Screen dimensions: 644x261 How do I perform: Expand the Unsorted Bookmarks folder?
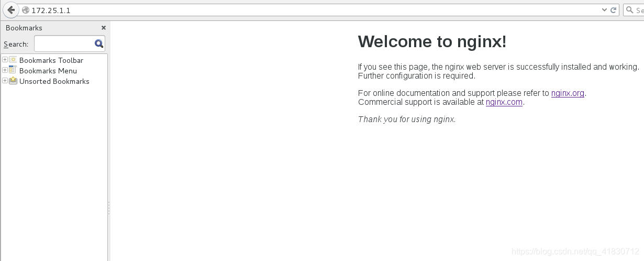click(5, 80)
